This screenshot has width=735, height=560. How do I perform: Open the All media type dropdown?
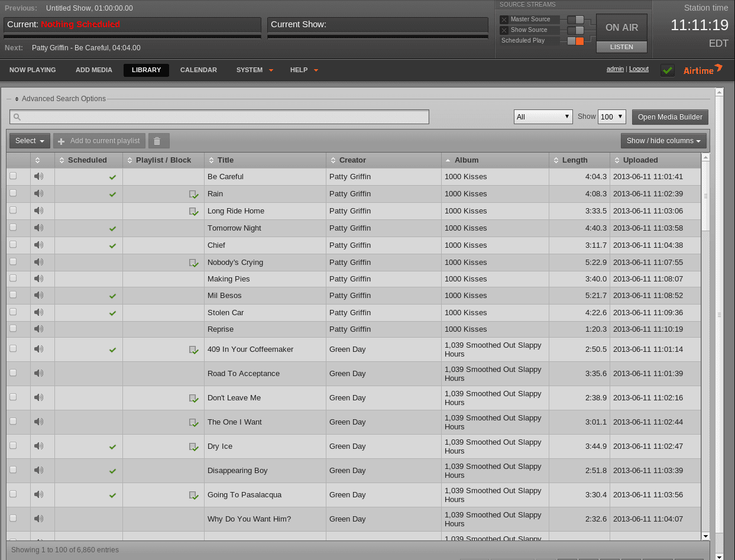point(543,116)
